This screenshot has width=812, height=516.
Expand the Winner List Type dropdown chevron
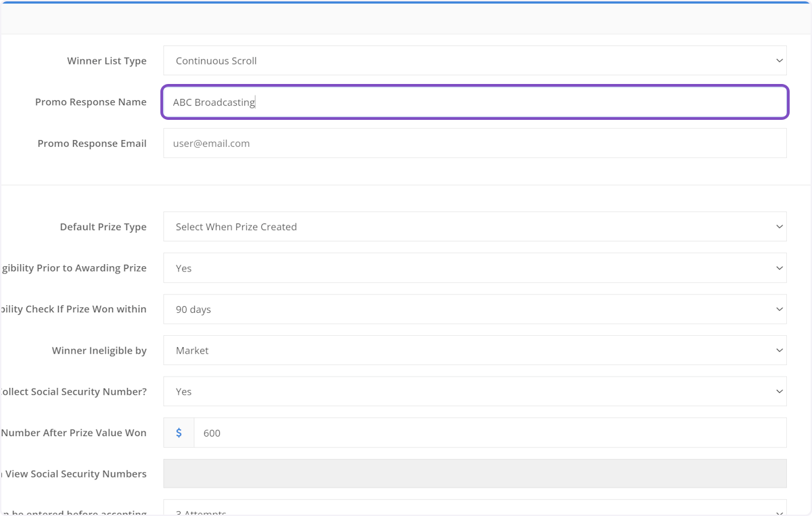[778, 60]
